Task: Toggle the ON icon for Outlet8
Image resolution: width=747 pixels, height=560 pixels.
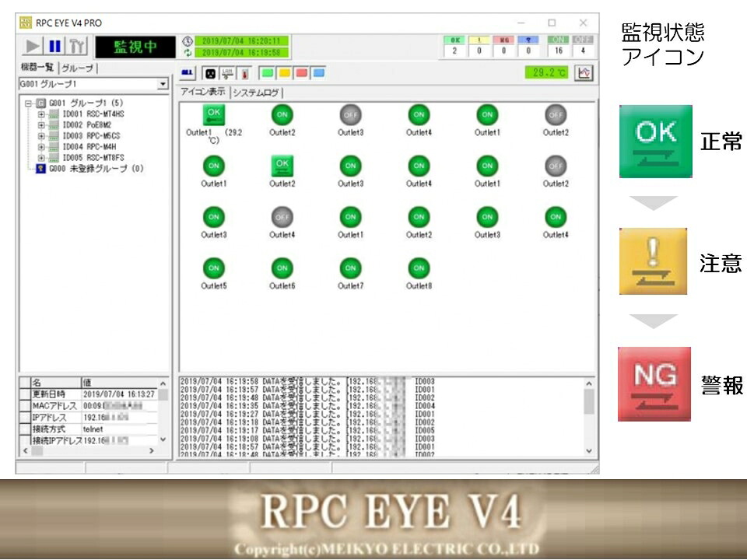Action: click(x=419, y=268)
